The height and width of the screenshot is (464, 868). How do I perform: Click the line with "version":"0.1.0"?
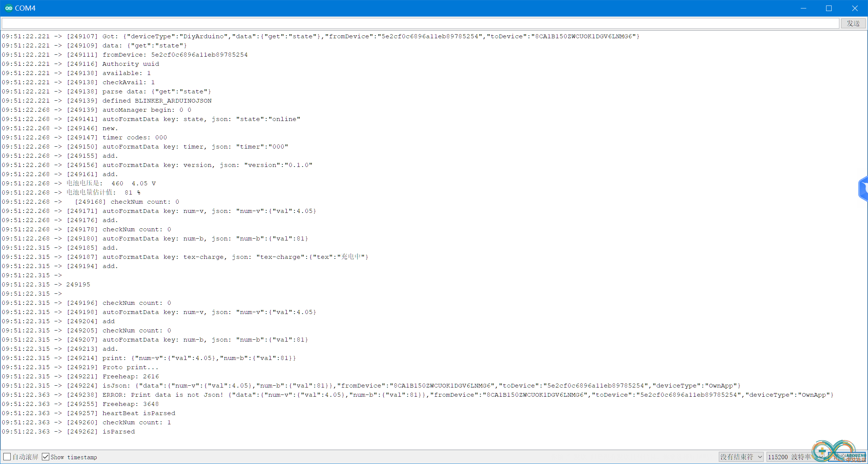coord(157,165)
